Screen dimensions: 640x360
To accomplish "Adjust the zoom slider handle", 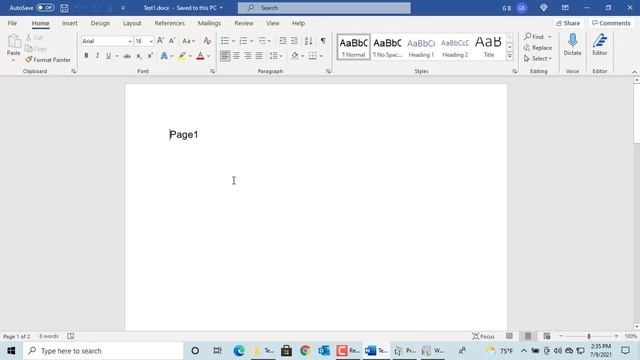I will click(589, 336).
